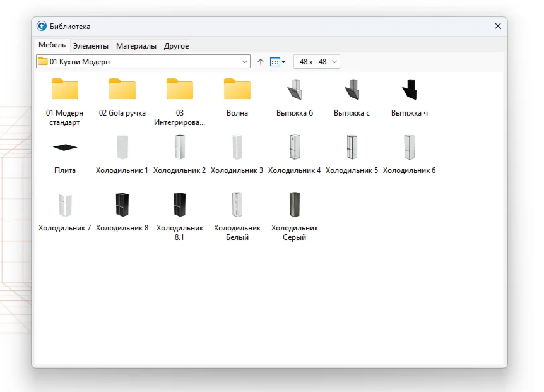Pick the black Холодильник 8 item
The height and width of the screenshot is (392, 544).
122,205
